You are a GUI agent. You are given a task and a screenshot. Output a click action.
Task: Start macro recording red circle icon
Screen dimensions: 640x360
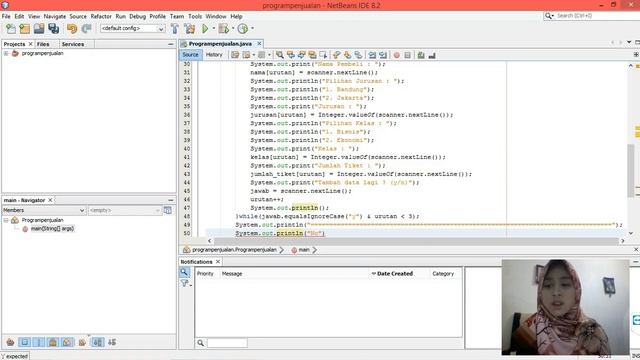(396, 55)
